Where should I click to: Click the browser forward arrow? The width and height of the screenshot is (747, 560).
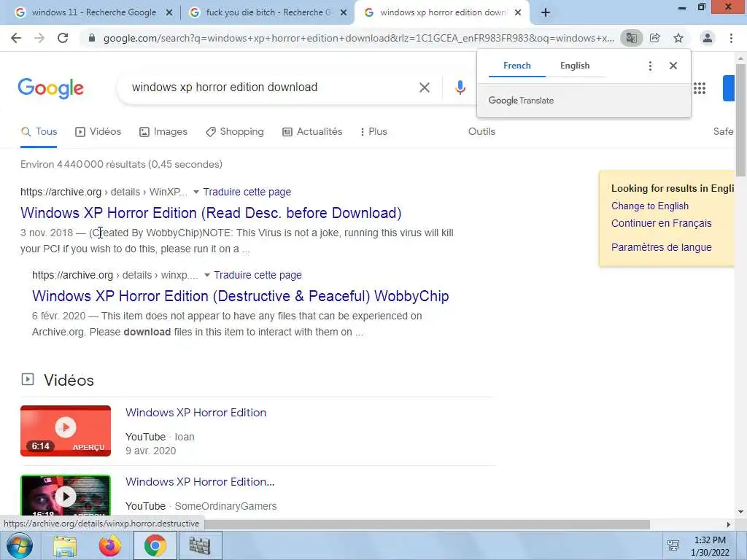point(39,38)
